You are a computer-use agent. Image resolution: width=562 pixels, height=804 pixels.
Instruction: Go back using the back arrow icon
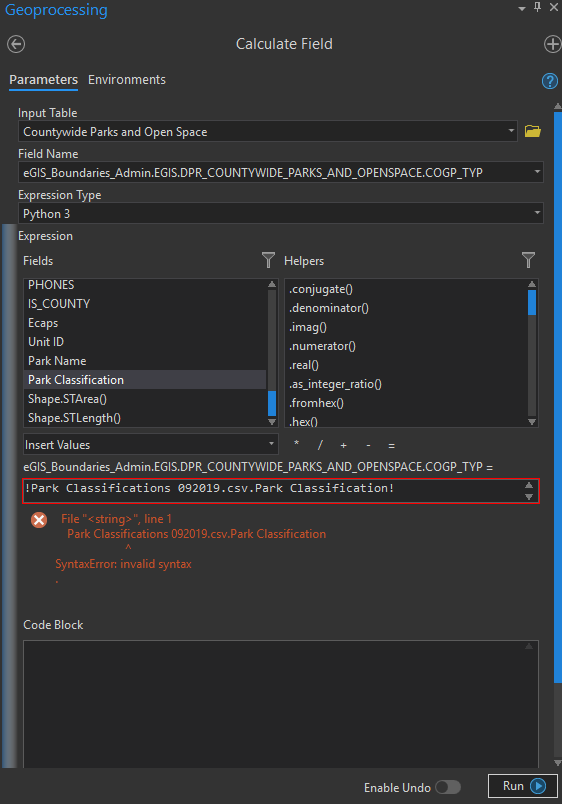pyautogui.click(x=16, y=44)
